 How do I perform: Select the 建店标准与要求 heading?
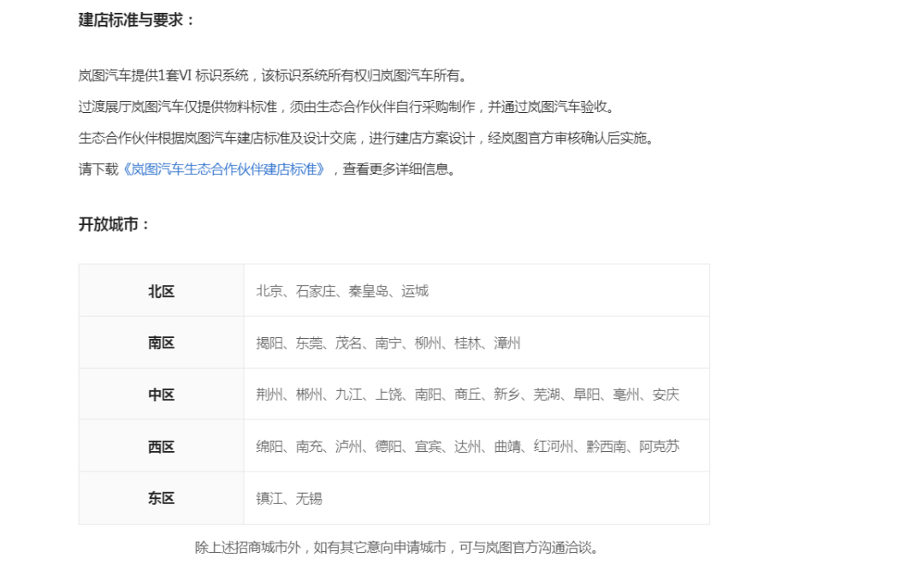pyautogui.click(x=136, y=20)
